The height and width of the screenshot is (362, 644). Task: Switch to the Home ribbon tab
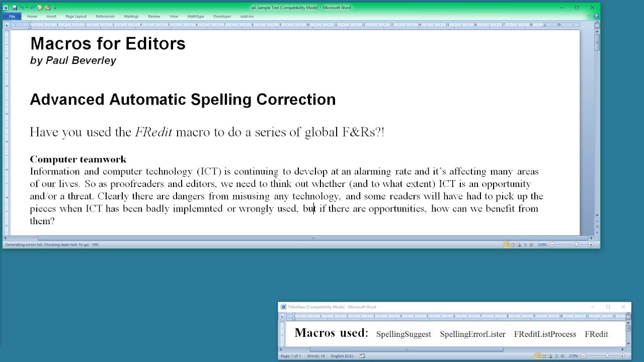click(x=32, y=16)
